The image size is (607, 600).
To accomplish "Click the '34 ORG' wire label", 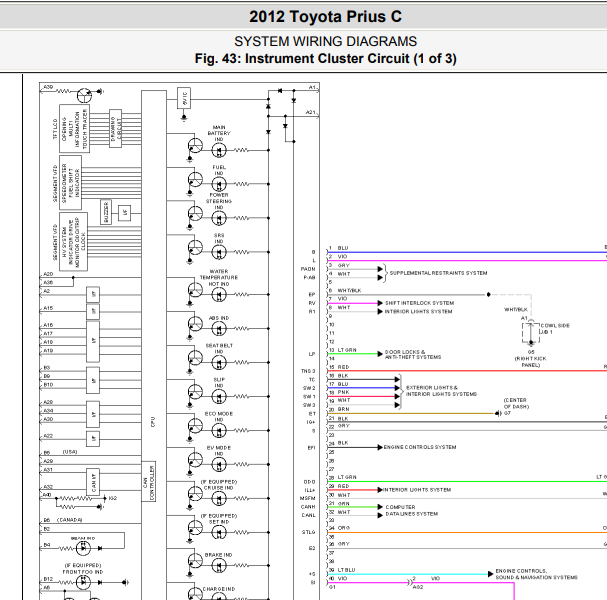I will point(339,528).
